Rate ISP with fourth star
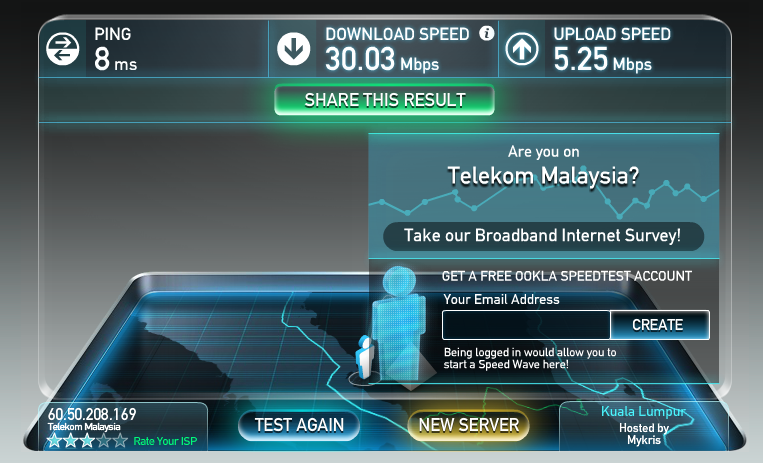This screenshot has width=763, height=463. 104,441
